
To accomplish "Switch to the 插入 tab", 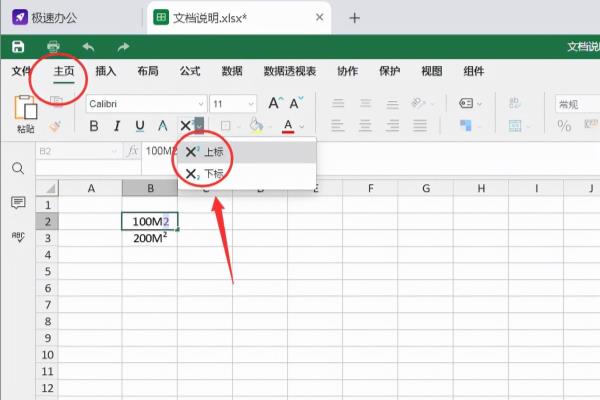I will tap(106, 71).
